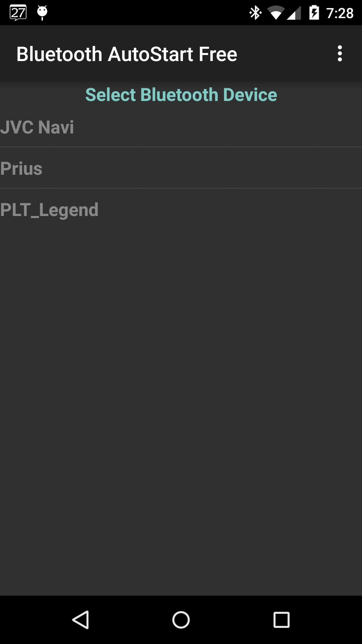Click the Select Bluetooth Device heading
The image size is (362, 644).
tap(181, 95)
